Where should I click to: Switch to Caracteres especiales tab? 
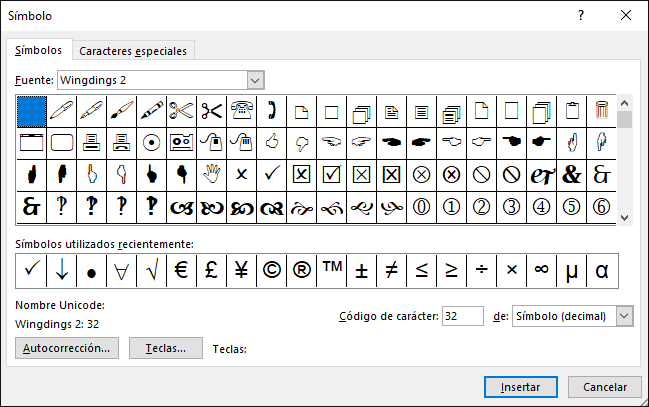132,51
